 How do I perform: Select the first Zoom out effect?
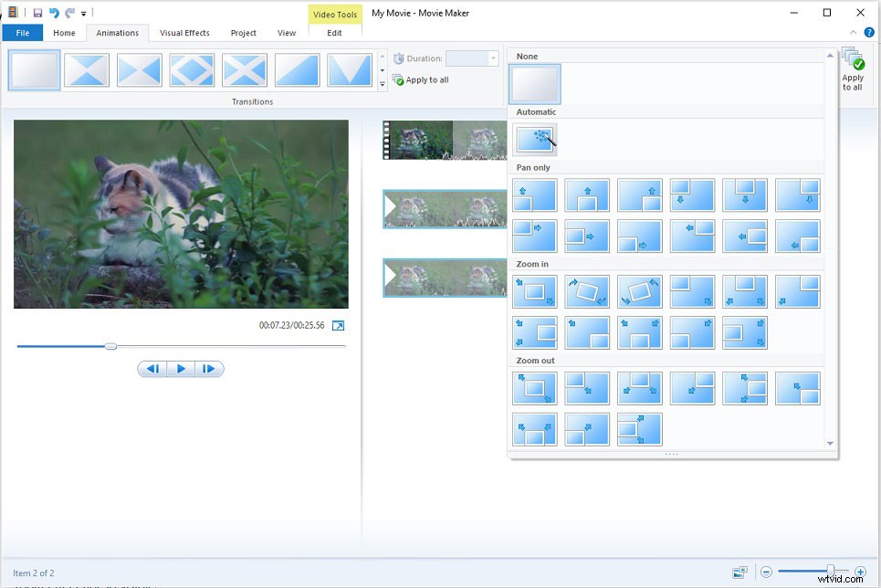pyautogui.click(x=534, y=388)
